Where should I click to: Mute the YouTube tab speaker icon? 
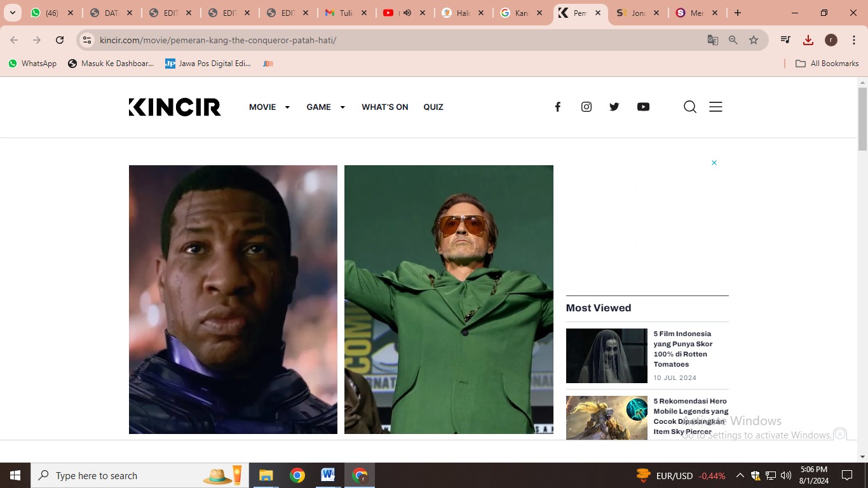[407, 12]
